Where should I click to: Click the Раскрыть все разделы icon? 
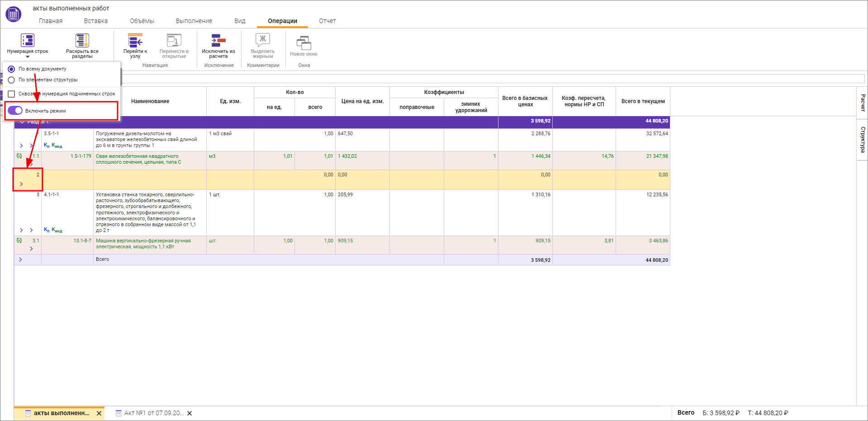(82, 41)
